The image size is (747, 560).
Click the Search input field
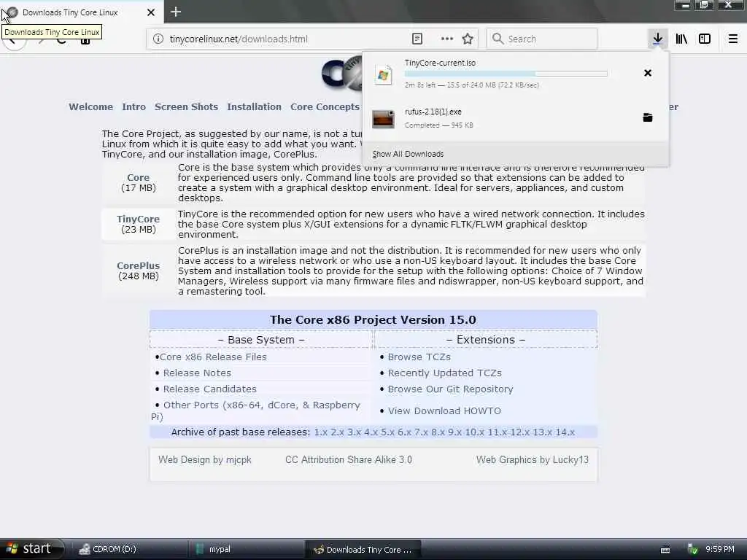(x=541, y=39)
